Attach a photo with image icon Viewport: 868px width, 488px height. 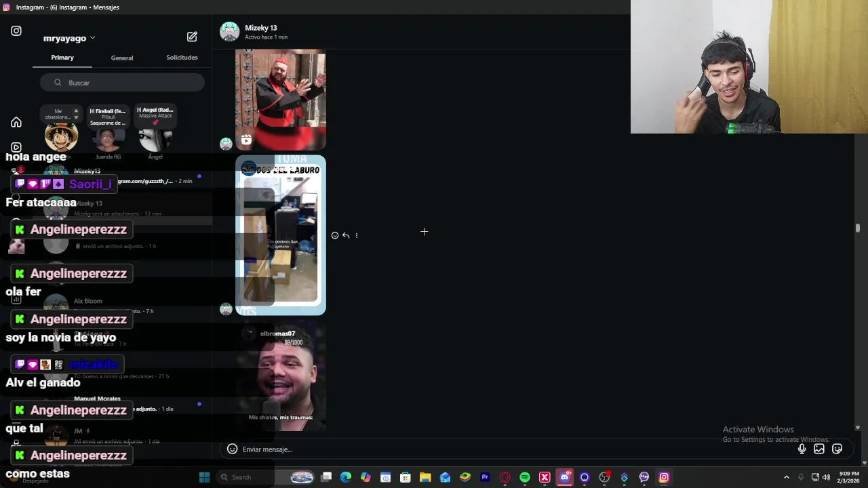[819, 449]
